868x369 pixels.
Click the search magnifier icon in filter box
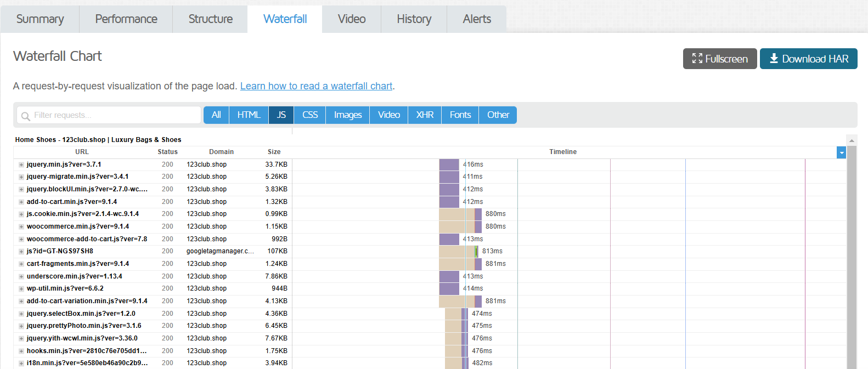tap(25, 116)
